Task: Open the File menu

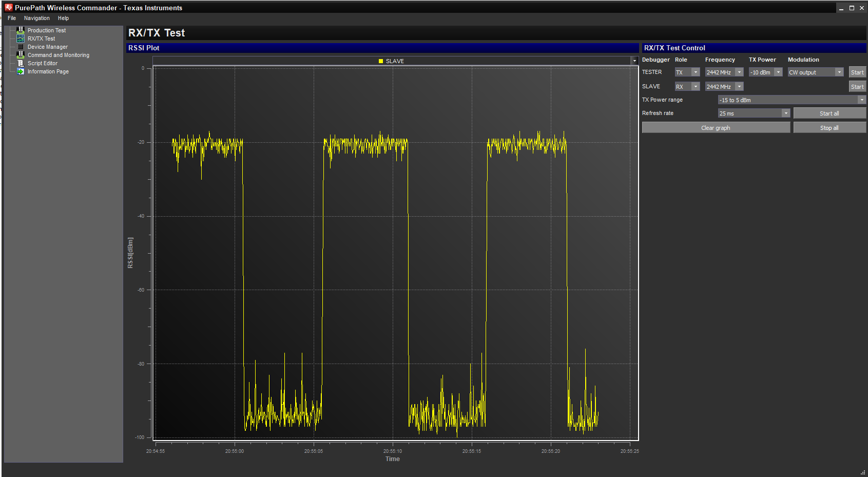Action: coord(12,18)
